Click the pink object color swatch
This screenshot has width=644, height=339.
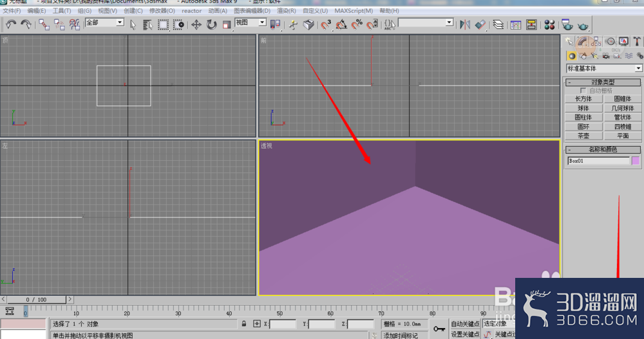point(636,161)
